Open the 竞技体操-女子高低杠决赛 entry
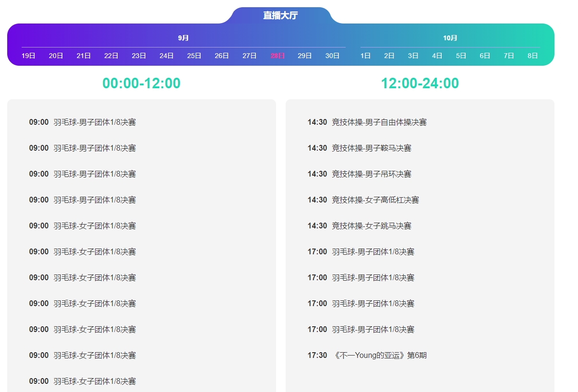 pyautogui.click(x=375, y=200)
